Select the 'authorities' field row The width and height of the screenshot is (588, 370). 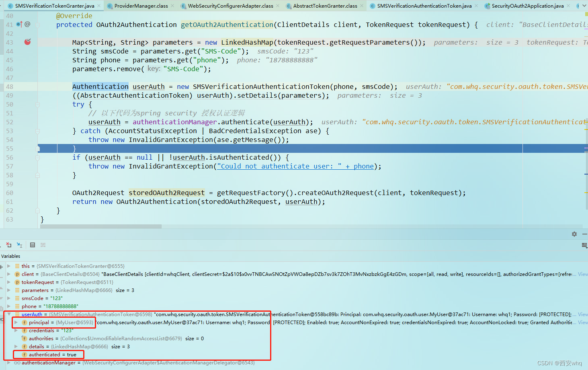113,339
